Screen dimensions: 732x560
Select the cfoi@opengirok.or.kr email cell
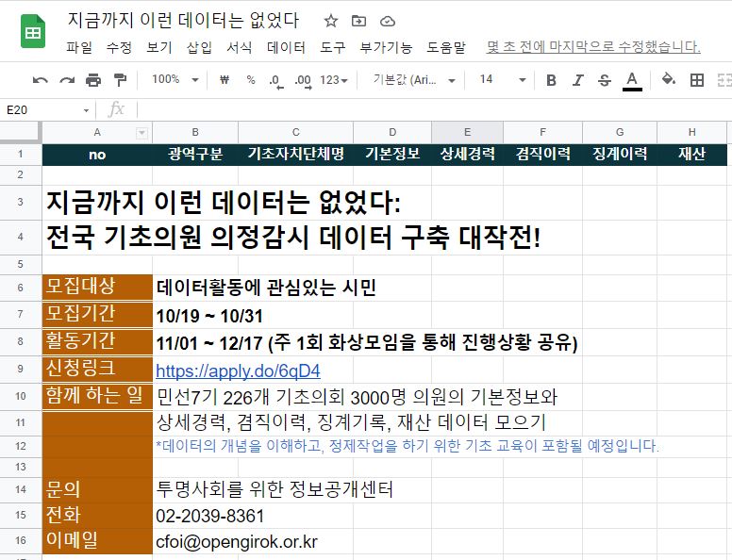click(x=252, y=541)
